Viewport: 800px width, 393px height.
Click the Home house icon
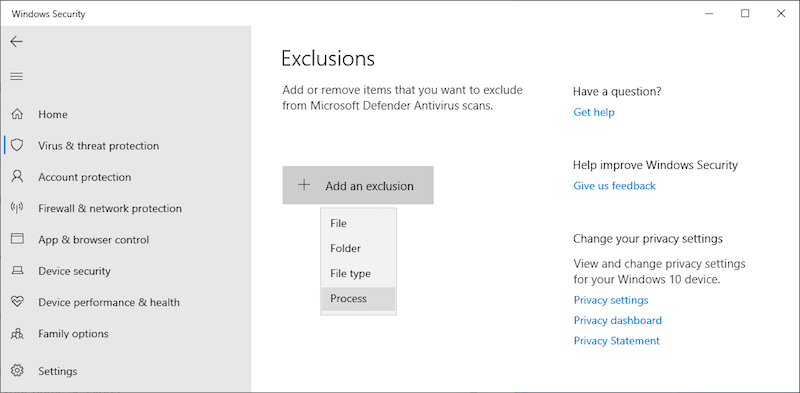click(17, 114)
